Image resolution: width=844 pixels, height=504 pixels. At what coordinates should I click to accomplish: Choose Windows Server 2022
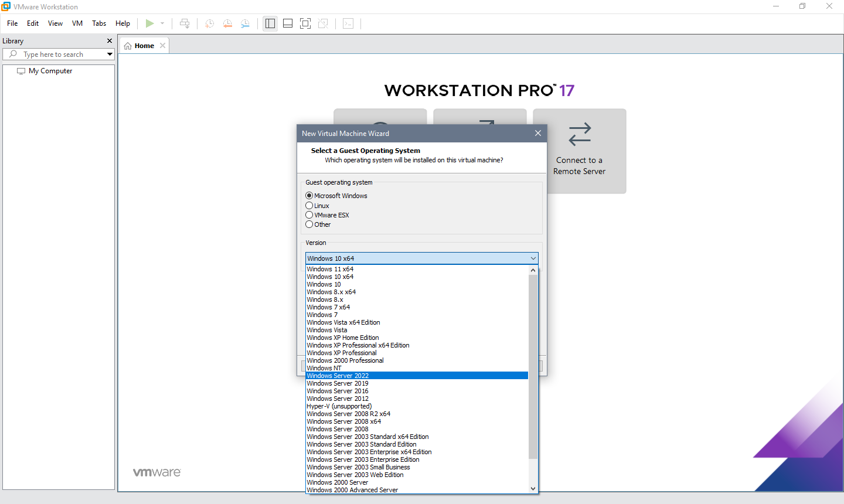417,376
